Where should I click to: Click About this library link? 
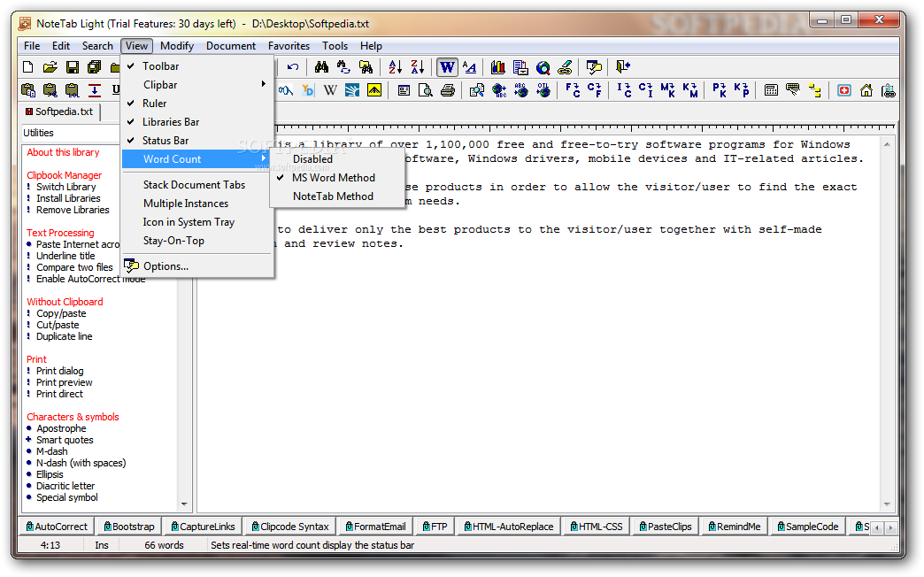pos(63,152)
